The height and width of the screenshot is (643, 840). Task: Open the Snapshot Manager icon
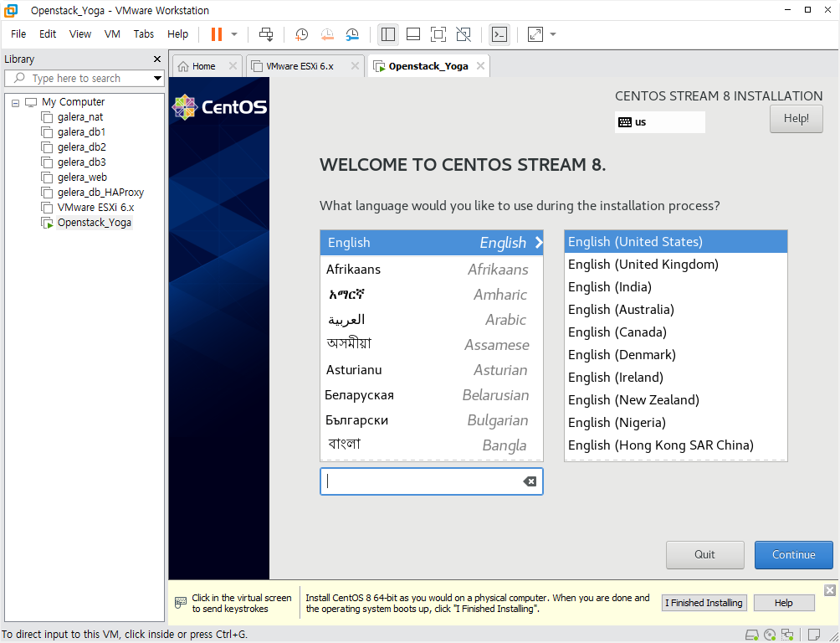click(352, 34)
